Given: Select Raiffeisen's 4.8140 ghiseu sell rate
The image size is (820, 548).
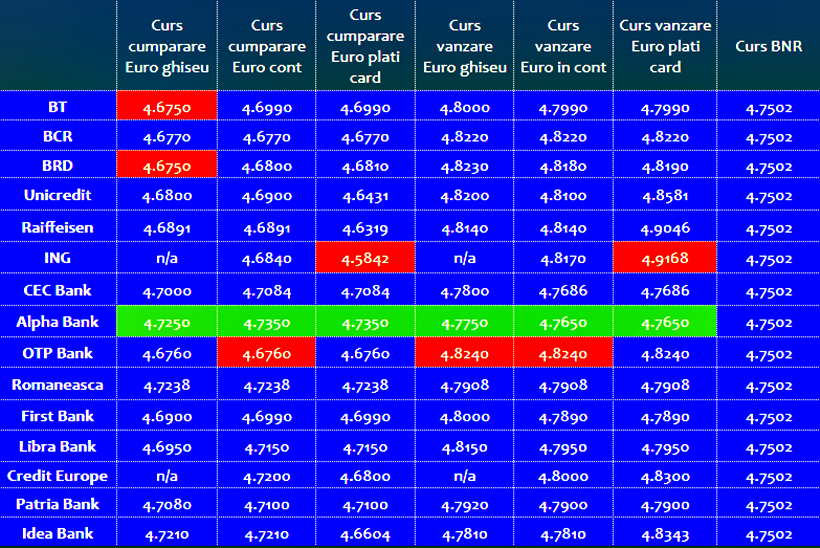Looking at the screenshot, I should (x=464, y=229).
